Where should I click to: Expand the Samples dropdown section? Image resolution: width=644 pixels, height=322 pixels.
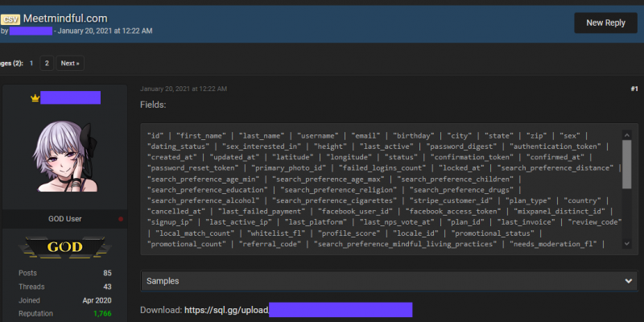click(390, 281)
